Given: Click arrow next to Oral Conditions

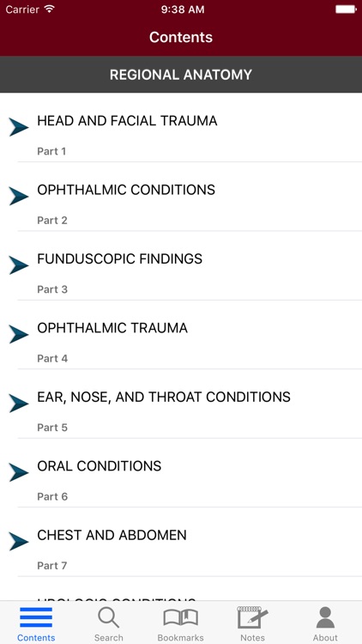Looking at the screenshot, I should coord(19,472).
